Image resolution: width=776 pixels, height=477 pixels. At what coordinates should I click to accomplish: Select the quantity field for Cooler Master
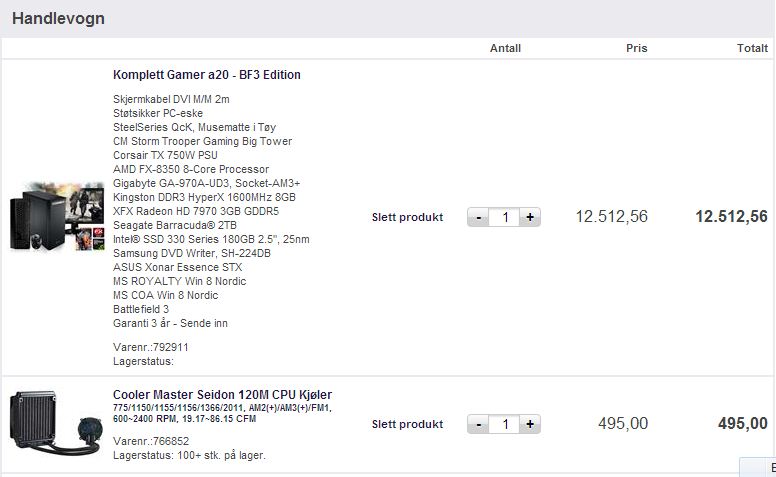tap(504, 424)
